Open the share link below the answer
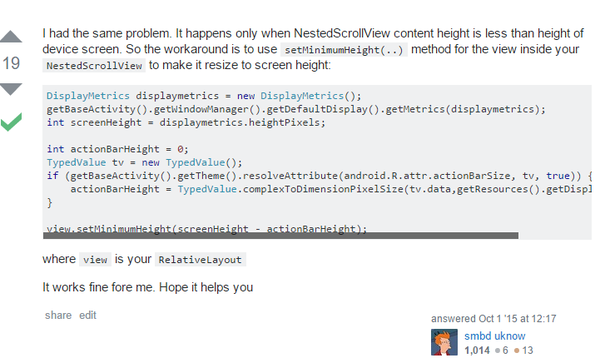Image resolution: width=600 pixels, height=363 pixels. 58,315
